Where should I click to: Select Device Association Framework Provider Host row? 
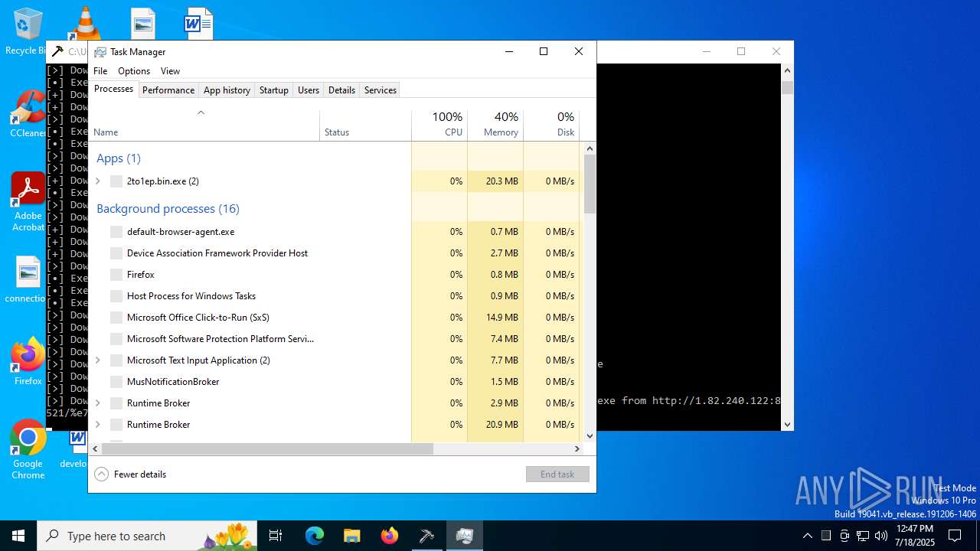[335, 253]
